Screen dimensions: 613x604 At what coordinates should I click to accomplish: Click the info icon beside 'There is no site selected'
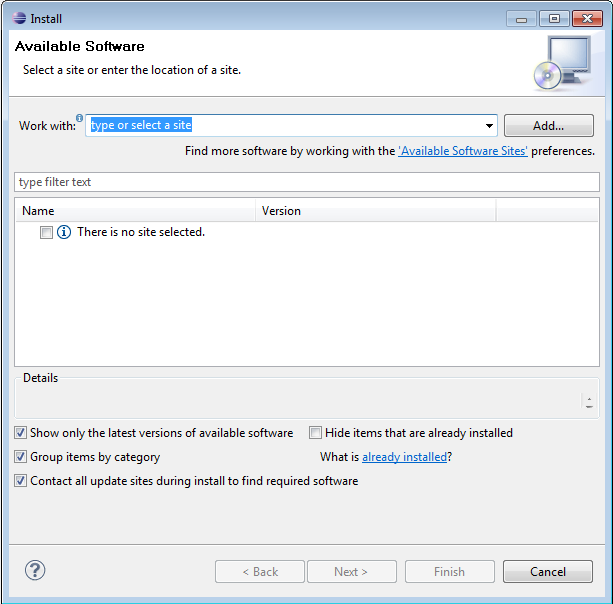click(x=64, y=232)
